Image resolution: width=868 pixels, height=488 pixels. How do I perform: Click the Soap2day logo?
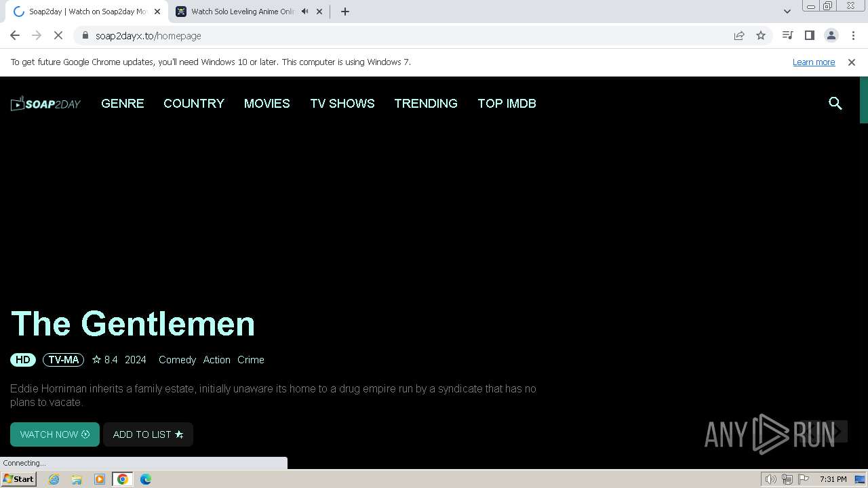(45, 103)
